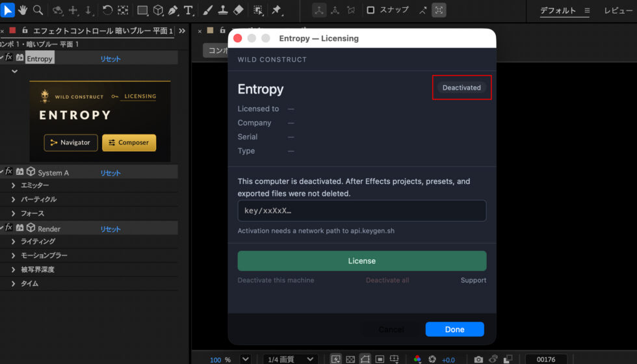Open the grid and guide options icon

pyautogui.click(x=394, y=359)
